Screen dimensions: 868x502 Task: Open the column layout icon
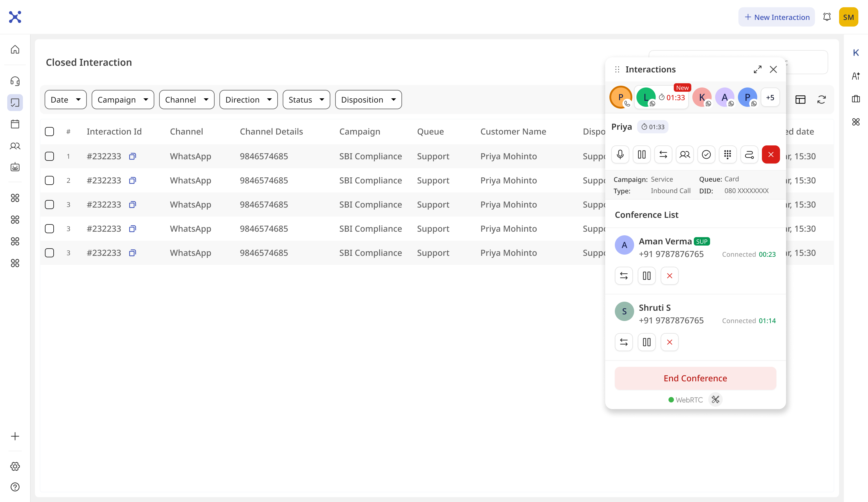(800, 100)
